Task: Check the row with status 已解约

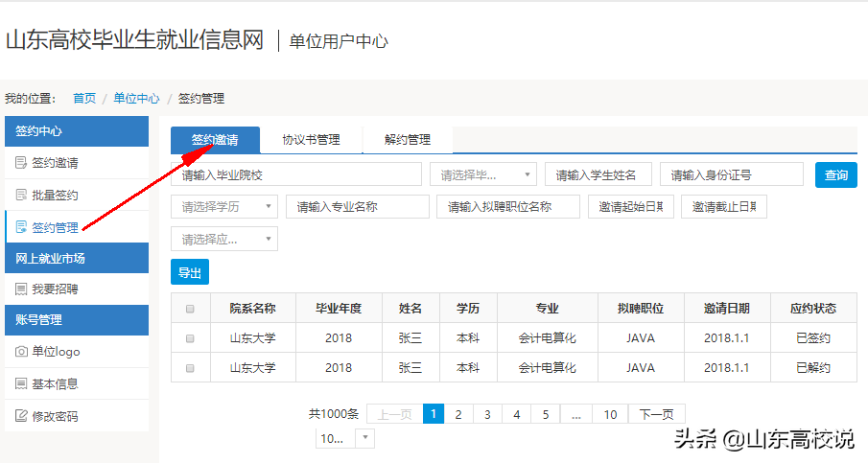Action: click(x=191, y=368)
